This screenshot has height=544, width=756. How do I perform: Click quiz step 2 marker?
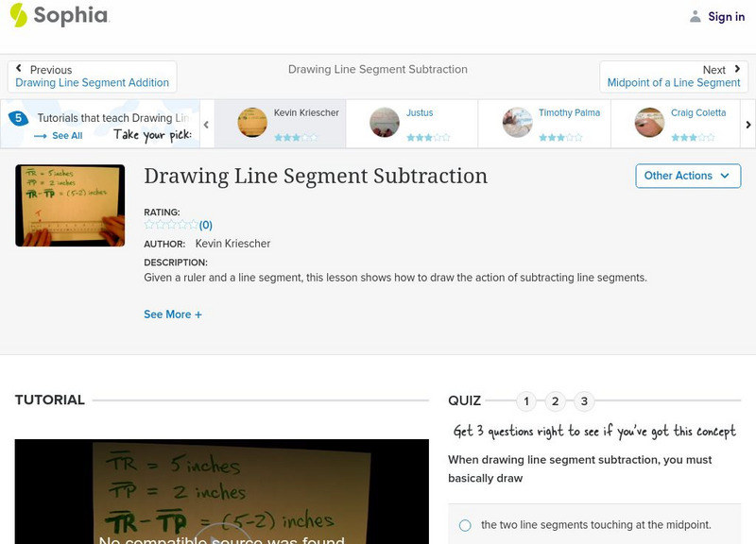(556, 400)
